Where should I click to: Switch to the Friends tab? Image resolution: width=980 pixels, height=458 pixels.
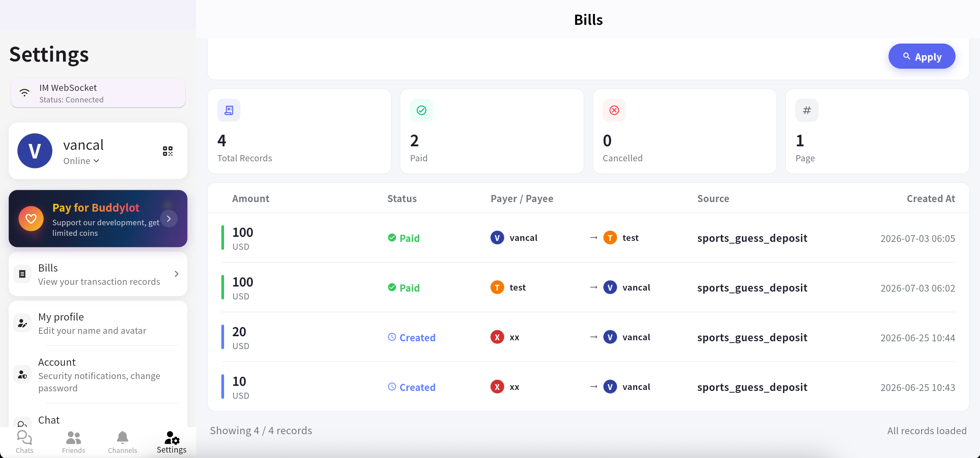(x=74, y=442)
